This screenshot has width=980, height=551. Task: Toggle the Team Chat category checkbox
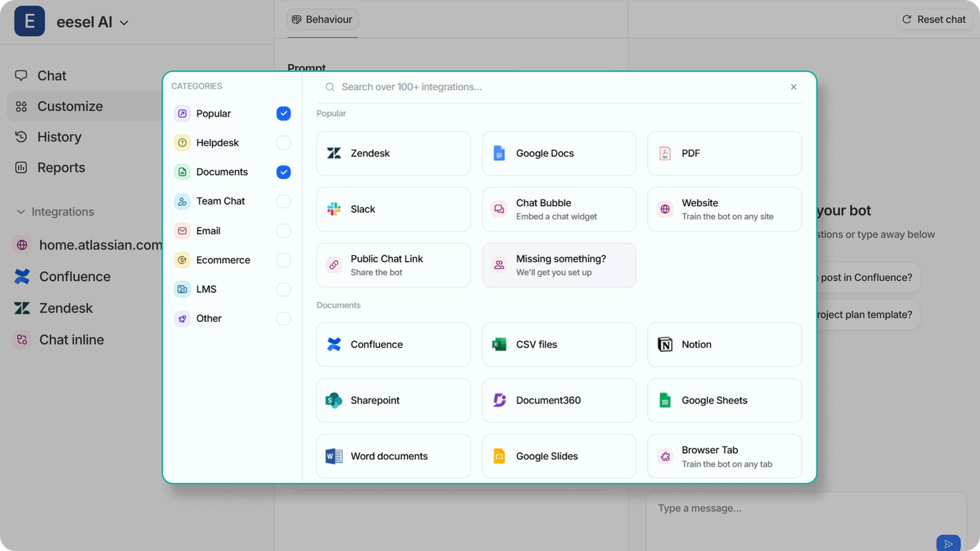click(283, 201)
